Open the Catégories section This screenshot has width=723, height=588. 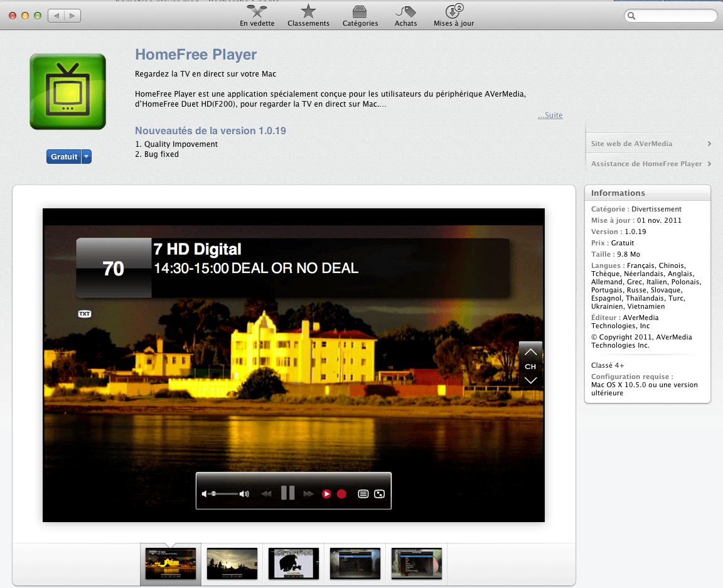pos(360,16)
